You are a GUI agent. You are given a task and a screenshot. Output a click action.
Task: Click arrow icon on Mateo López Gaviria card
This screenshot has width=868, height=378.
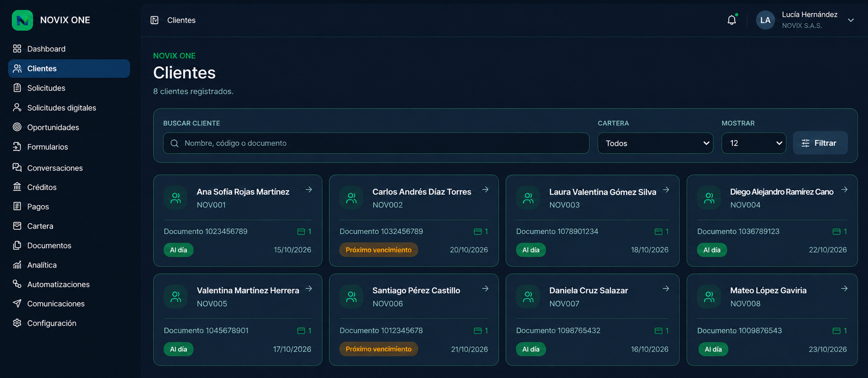click(844, 288)
